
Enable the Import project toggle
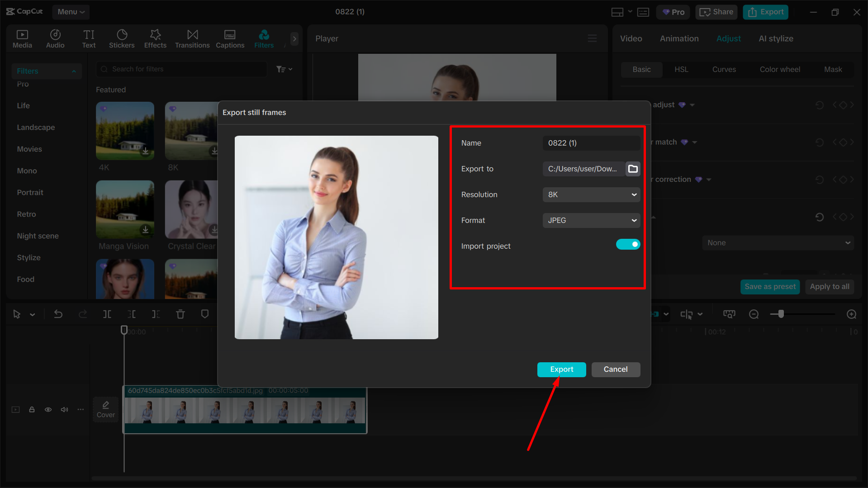[628, 244]
